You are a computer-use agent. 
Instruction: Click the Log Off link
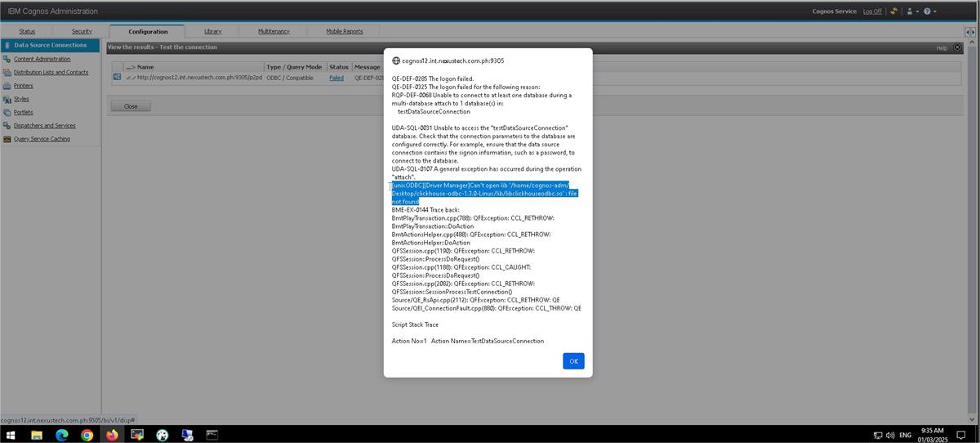pos(872,11)
